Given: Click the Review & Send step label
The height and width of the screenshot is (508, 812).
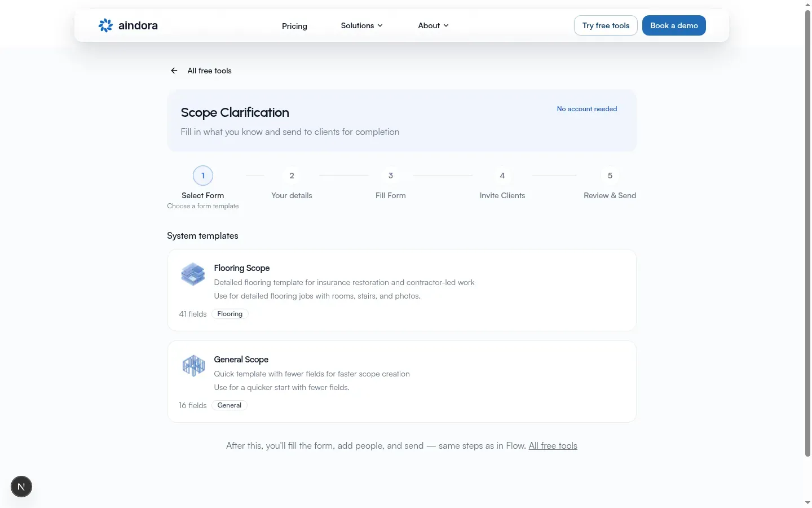Looking at the screenshot, I should 610,195.
